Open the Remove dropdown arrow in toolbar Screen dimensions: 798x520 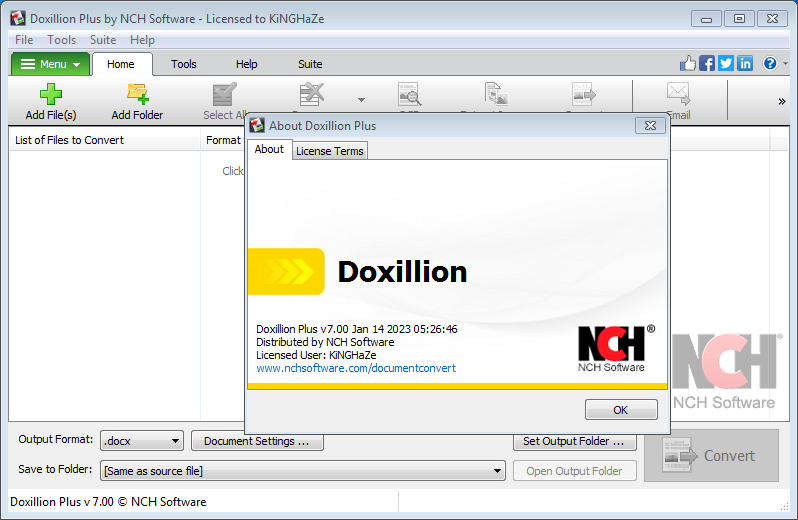coord(361,100)
